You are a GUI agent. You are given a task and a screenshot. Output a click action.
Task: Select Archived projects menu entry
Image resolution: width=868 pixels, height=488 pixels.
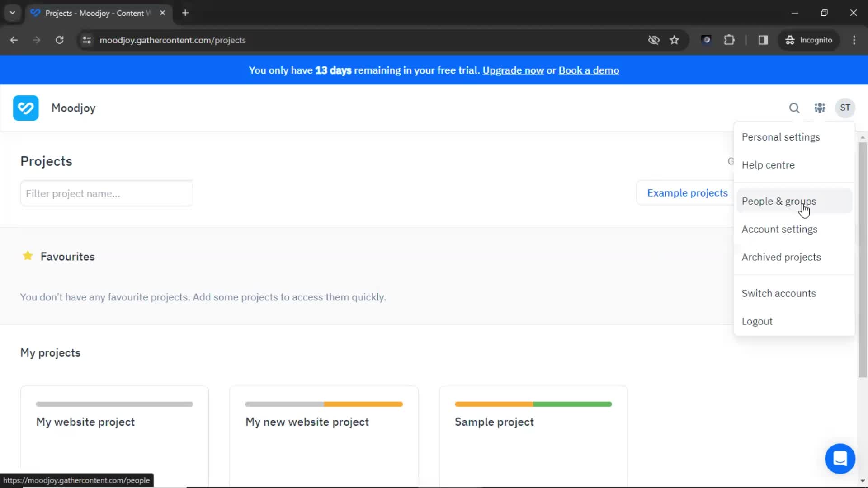click(x=794, y=257)
